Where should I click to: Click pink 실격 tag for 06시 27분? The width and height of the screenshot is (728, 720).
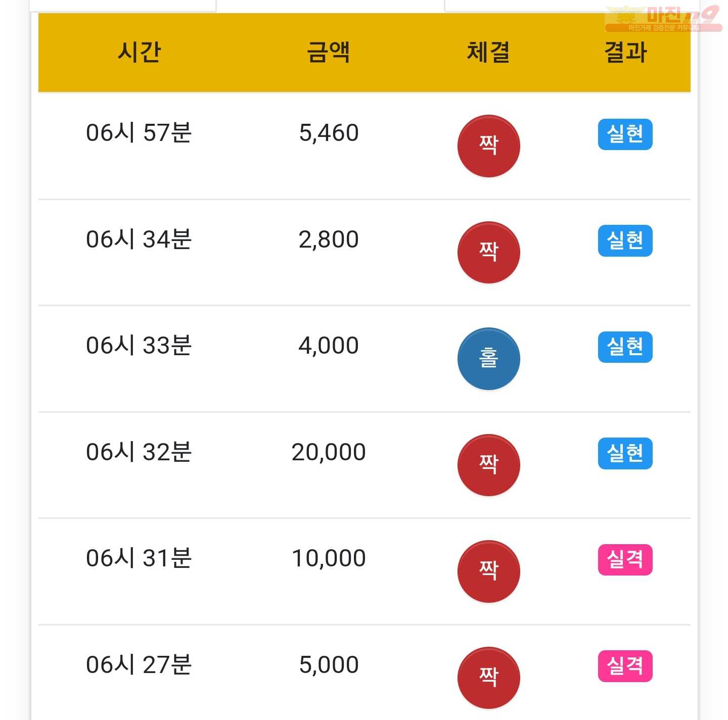pyautogui.click(x=625, y=666)
